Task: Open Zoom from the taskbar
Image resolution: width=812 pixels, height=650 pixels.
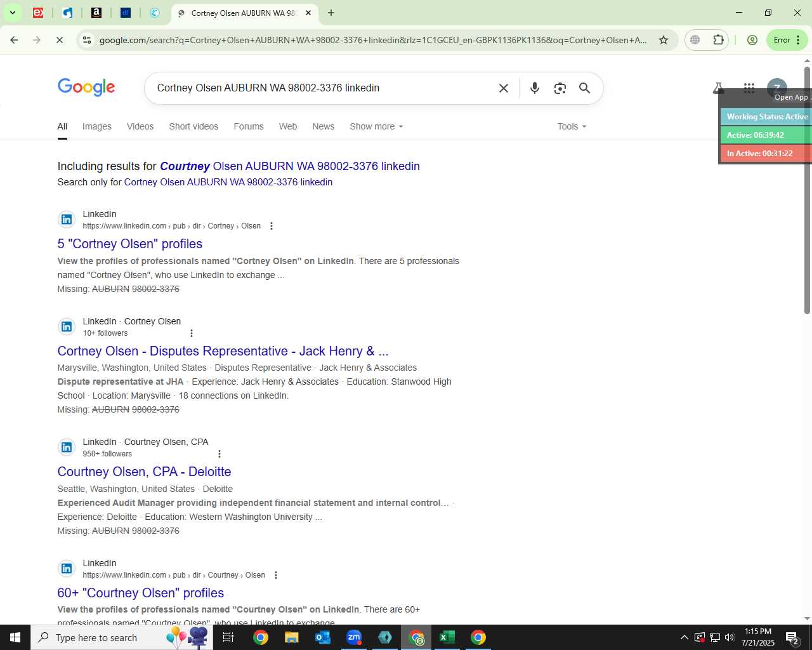Action: [x=354, y=637]
